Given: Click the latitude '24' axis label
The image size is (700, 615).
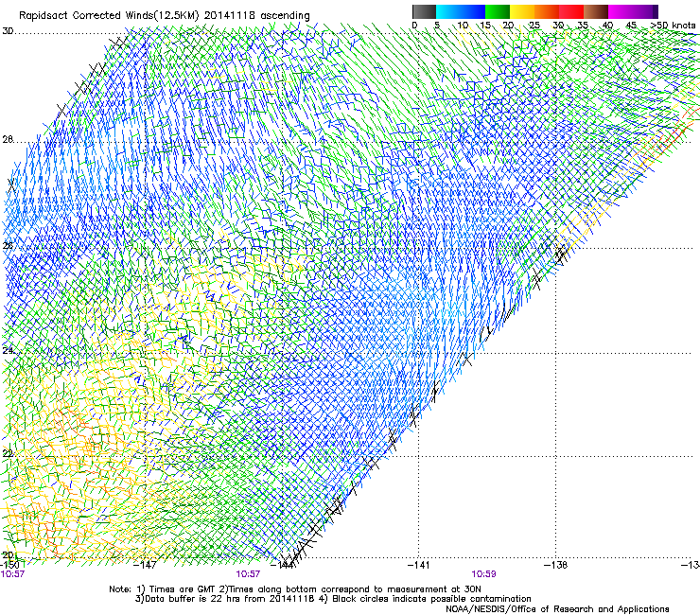Looking at the screenshot, I should click(x=8, y=350).
